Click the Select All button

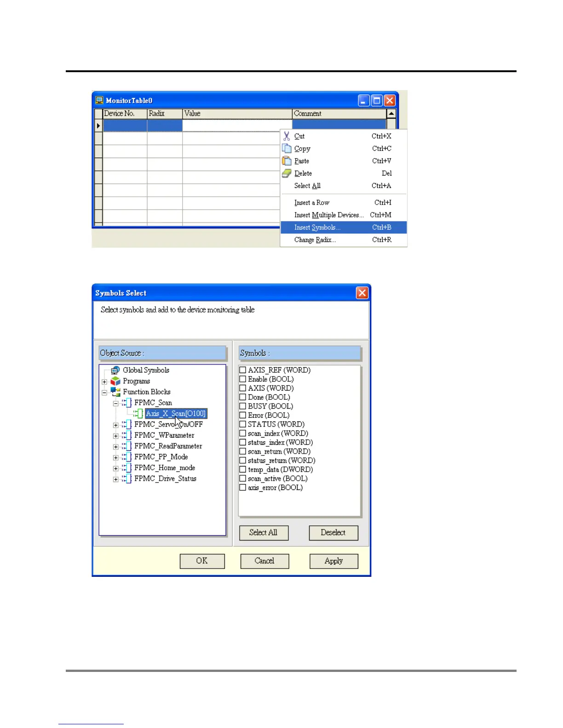[264, 533]
